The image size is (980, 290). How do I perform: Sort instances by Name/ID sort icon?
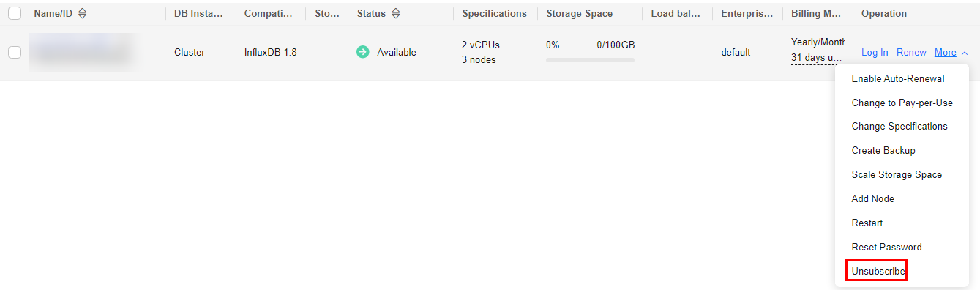[x=82, y=14]
